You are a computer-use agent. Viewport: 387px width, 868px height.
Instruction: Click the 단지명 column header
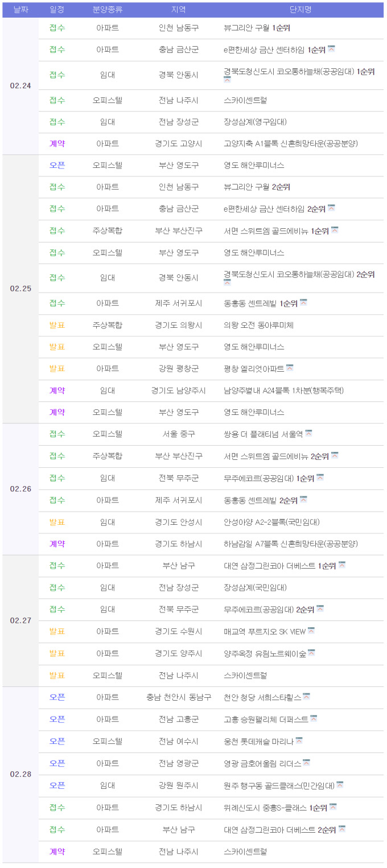coord(300,10)
